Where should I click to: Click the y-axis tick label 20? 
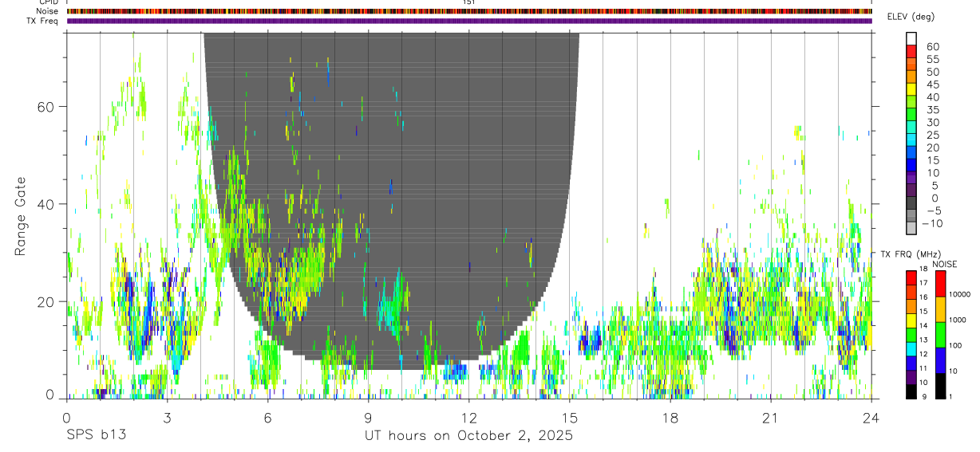pyautogui.click(x=46, y=301)
